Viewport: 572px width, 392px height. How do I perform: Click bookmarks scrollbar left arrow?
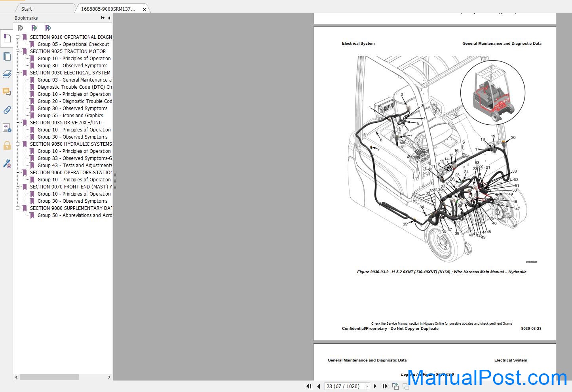tap(16, 377)
